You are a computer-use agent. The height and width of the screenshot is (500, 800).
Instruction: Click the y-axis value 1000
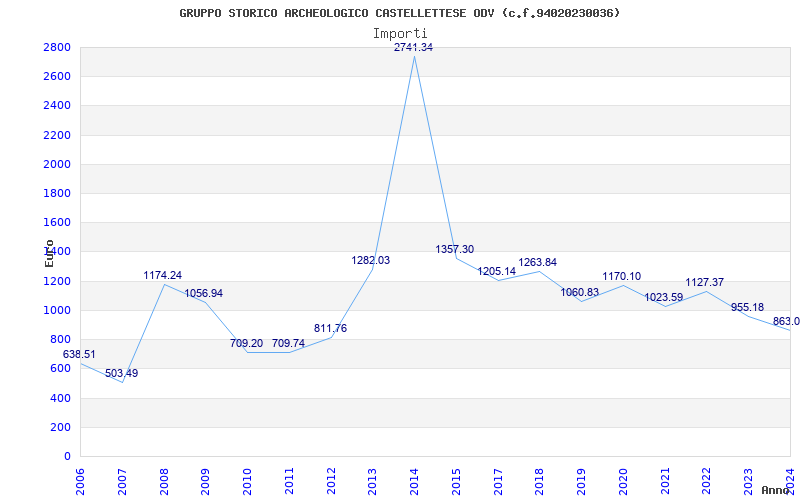point(57,310)
